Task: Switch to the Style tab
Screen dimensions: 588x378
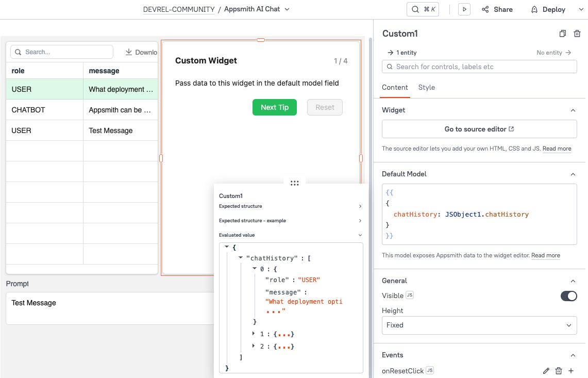Action: coord(426,88)
